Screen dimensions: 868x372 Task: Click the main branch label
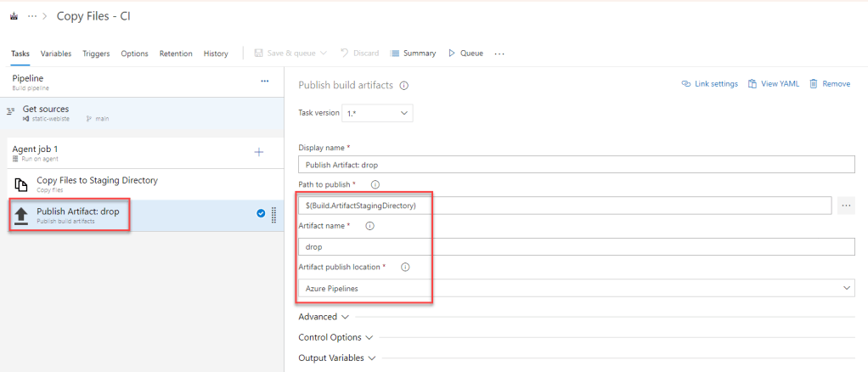tap(98, 118)
